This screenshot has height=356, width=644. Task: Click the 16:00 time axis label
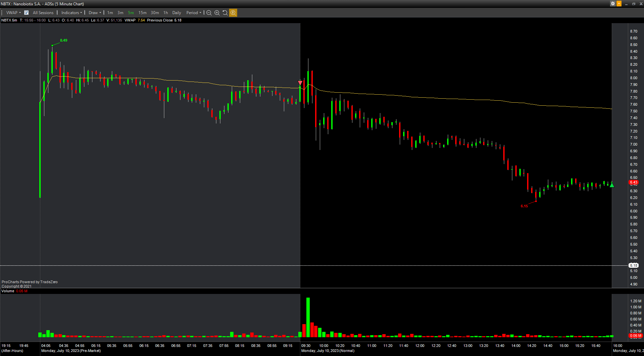pos(617,346)
